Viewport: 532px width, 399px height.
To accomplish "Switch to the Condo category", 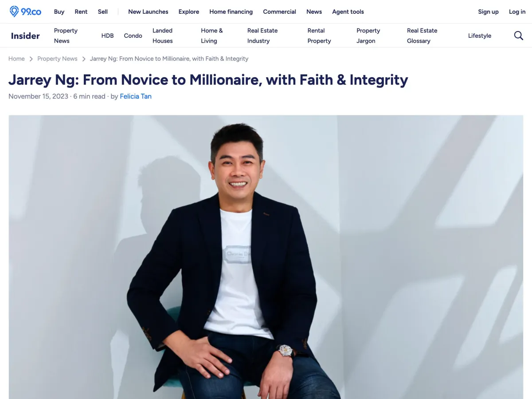I will point(133,36).
